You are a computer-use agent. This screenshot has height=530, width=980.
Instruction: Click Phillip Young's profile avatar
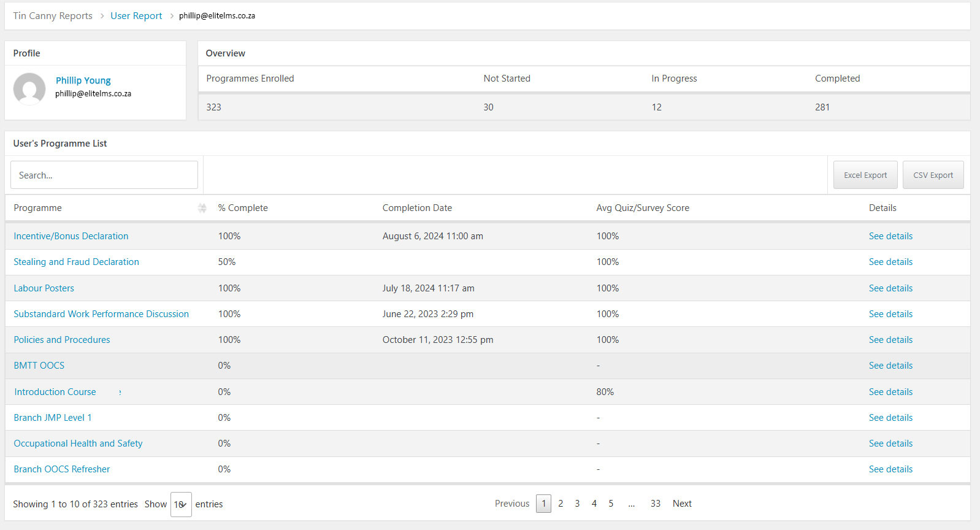[29, 89]
